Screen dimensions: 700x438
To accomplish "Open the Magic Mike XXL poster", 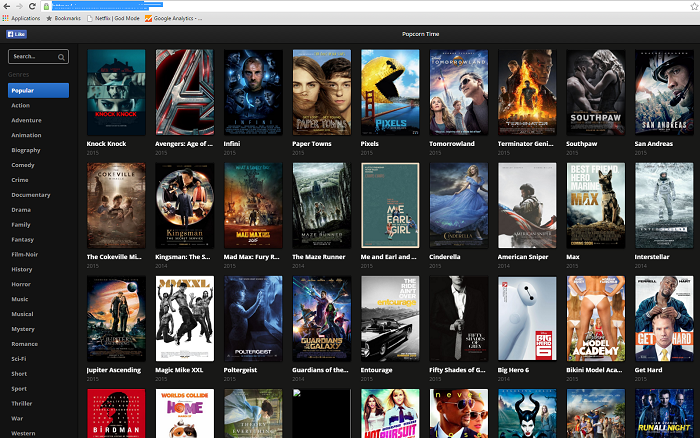I will point(185,318).
